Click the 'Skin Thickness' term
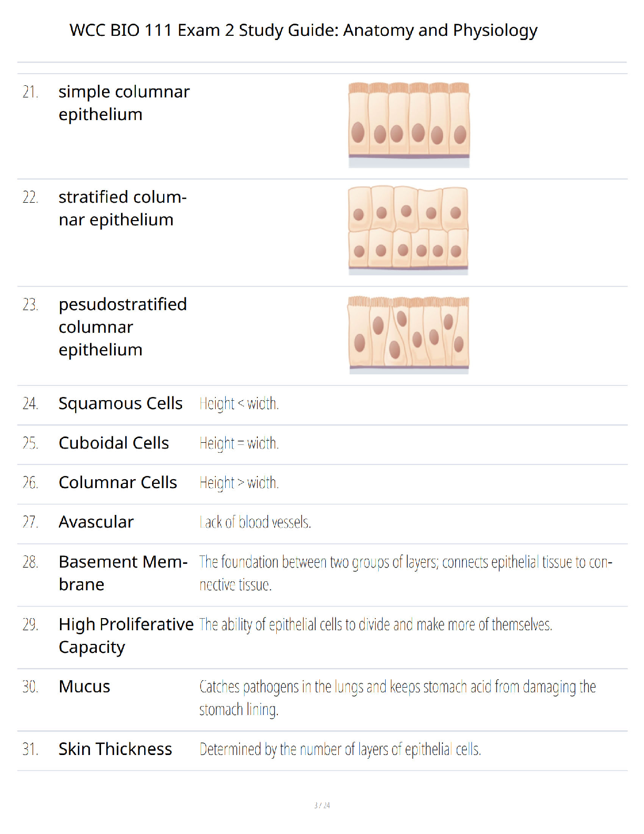 (x=115, y=749)
